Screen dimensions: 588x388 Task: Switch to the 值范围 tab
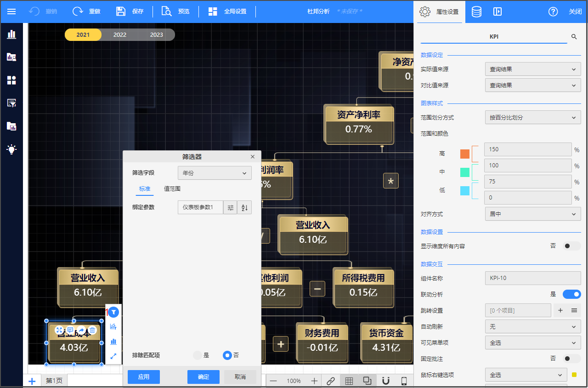pos(172,188)
